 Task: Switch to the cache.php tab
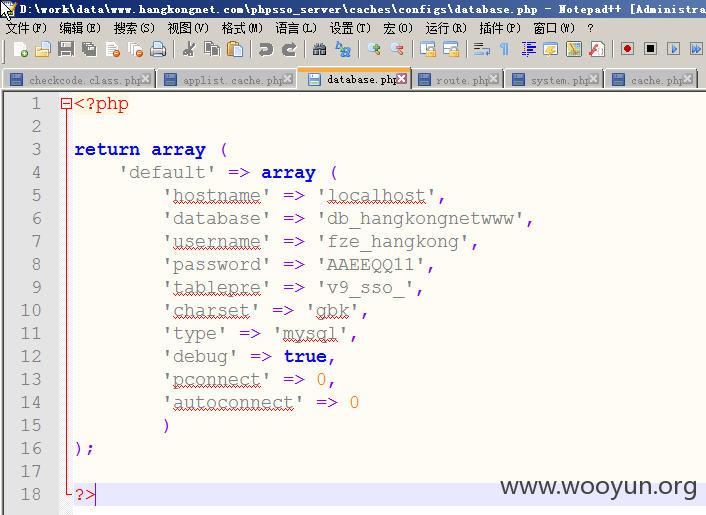pos(651,80)
